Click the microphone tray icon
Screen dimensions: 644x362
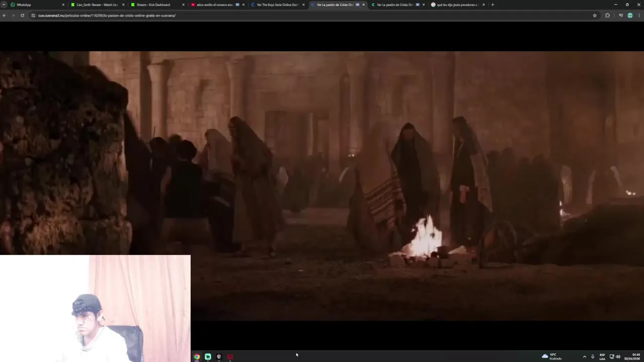click(593, 356)
